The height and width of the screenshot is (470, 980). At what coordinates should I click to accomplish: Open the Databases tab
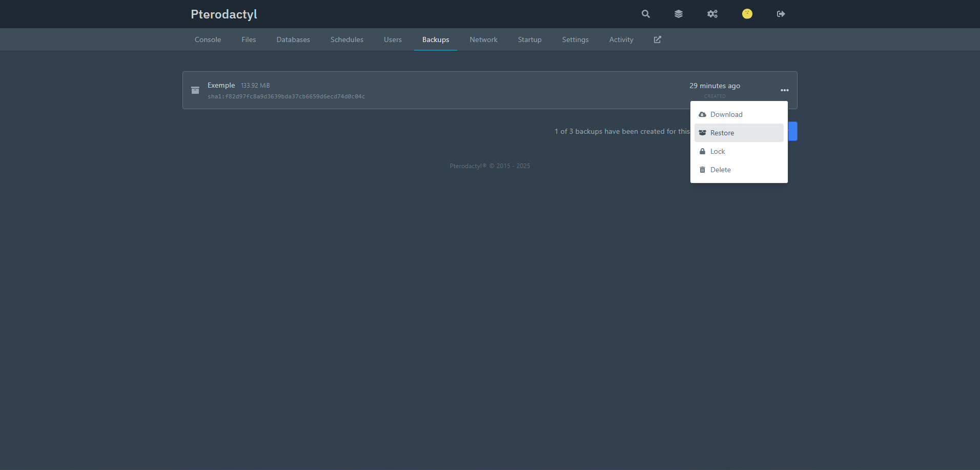293,39
